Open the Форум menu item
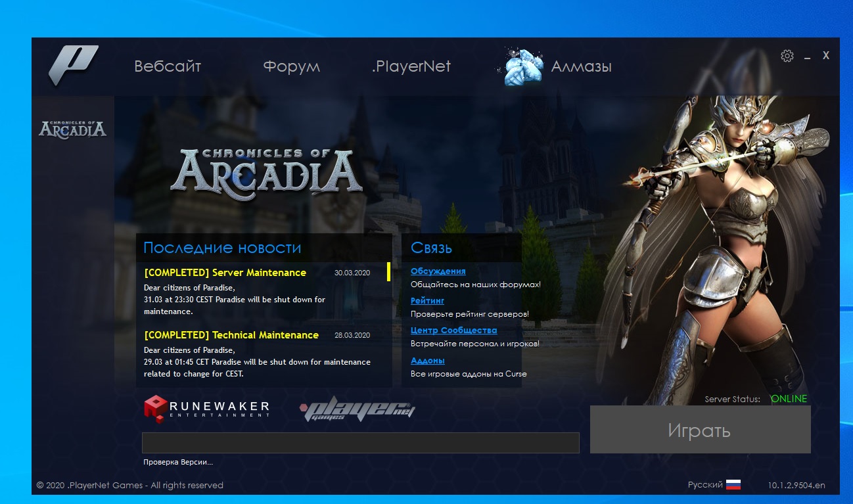Image resolution: width=853 pixels, height=504 pixels. 291,66
